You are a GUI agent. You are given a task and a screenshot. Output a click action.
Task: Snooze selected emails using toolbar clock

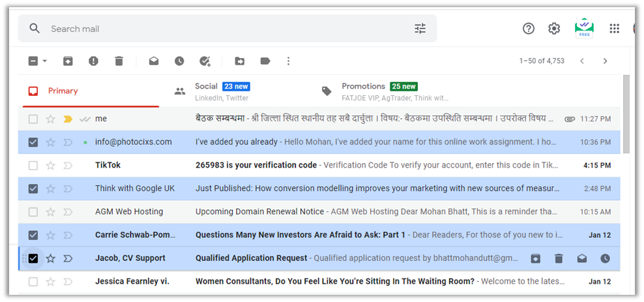point(179,61)
